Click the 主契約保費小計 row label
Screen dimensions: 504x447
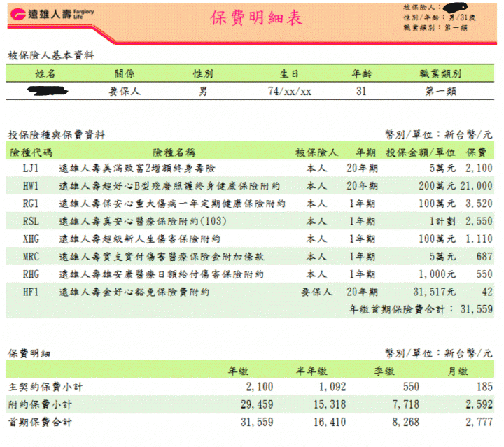(45, 387)
